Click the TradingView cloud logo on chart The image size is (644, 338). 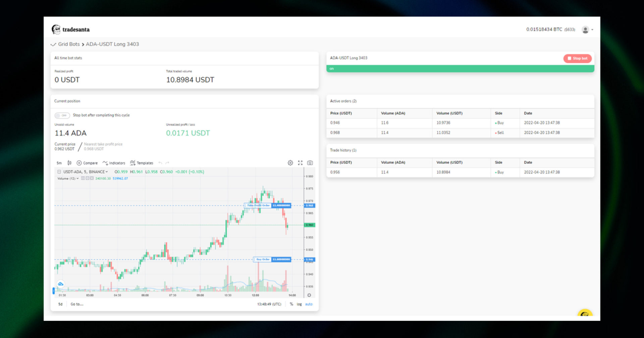click(61, 284)
